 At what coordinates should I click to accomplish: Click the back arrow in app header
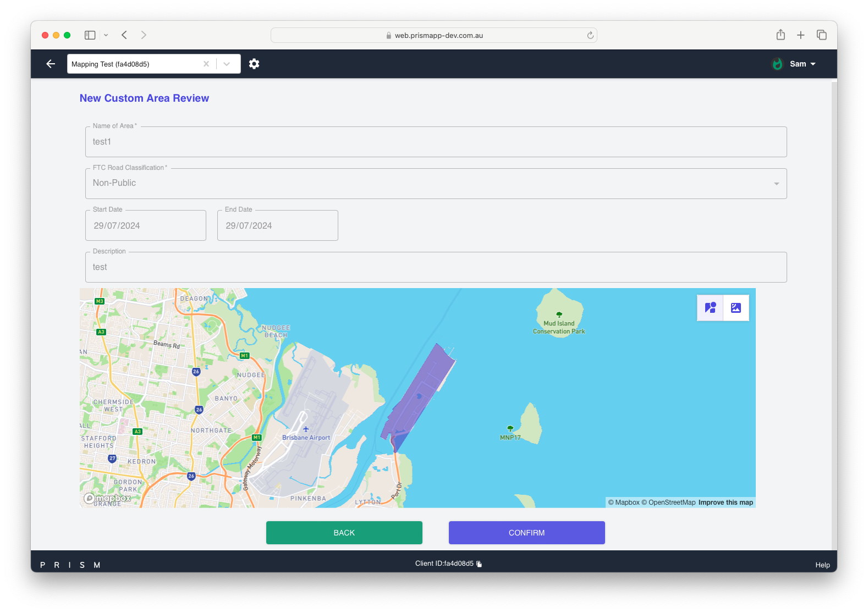51,64
